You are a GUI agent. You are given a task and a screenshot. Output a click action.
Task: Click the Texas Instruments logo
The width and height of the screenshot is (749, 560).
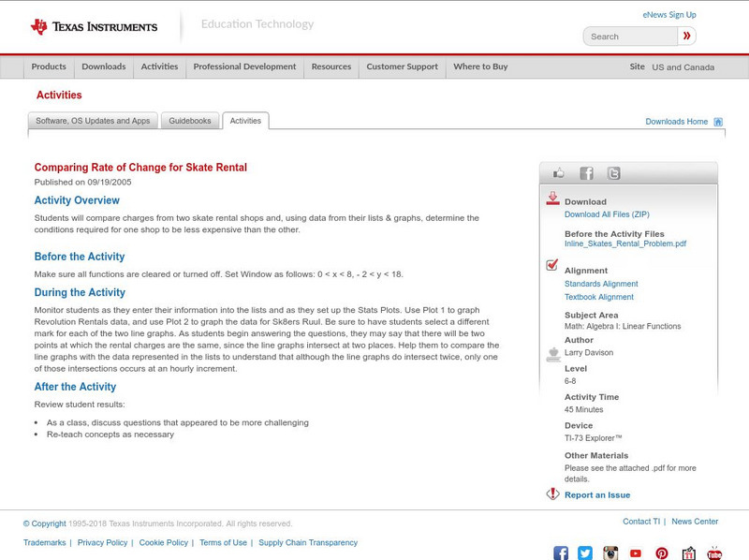point(94,26)
